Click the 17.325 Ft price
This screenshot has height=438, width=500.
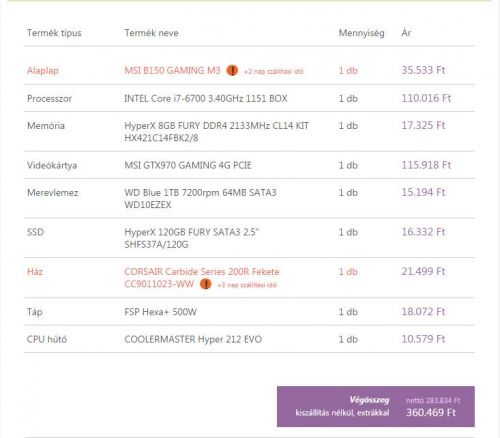click(x=423, y=126)
